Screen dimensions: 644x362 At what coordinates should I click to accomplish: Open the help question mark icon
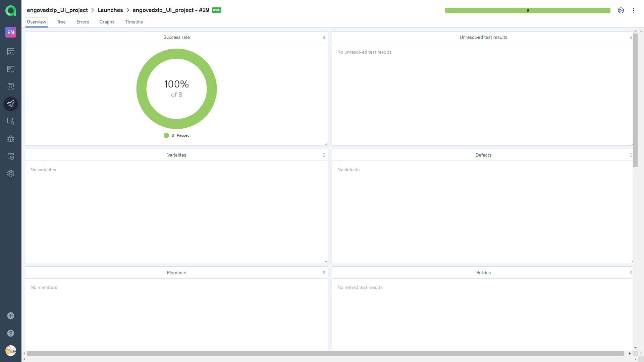coord(11,333)
